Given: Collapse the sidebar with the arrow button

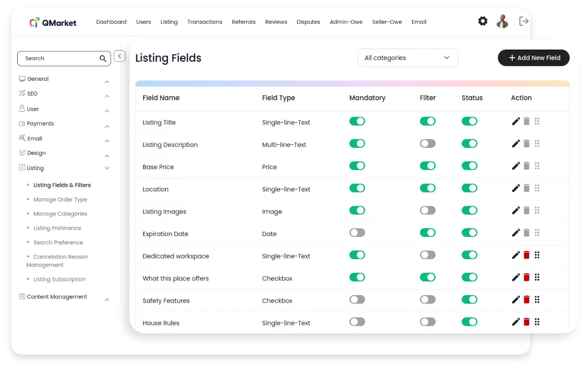Looking at the screenshot, I should pyautogui.click(x=119, y=56).
